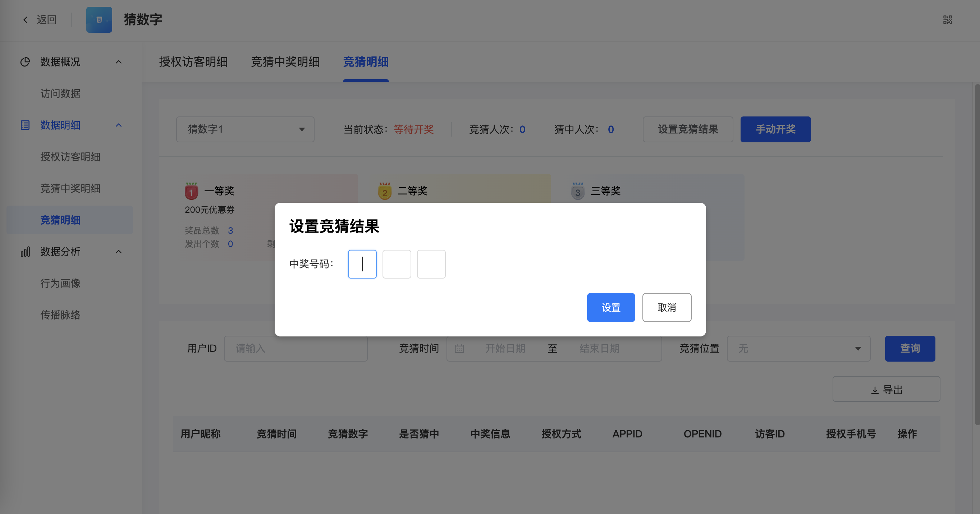The height and width of the screenshot is (514, 980).
Task: Click 取消 to dismiss the dialog
Action: coord(667,307)
